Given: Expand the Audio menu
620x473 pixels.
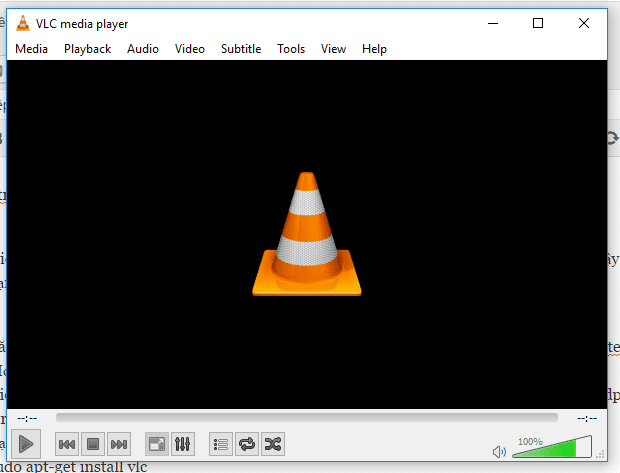Looking at the screenshot, I should click(142, 49).
